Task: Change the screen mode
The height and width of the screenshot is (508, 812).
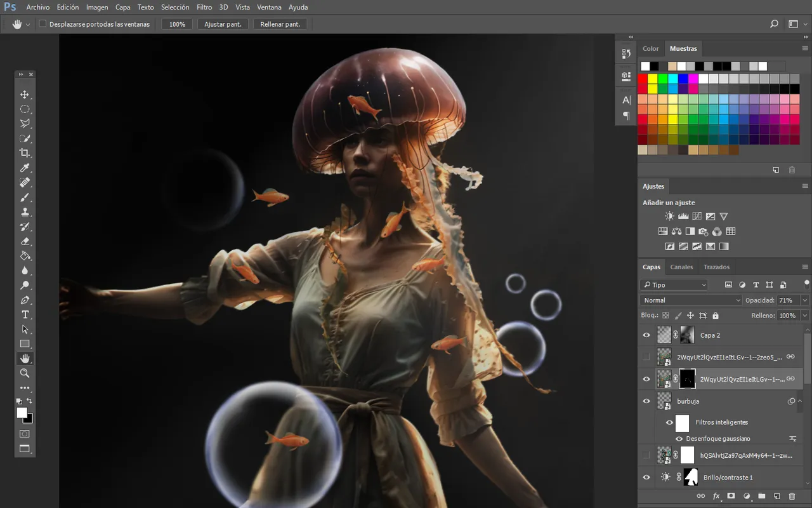Action: (25, 449)
